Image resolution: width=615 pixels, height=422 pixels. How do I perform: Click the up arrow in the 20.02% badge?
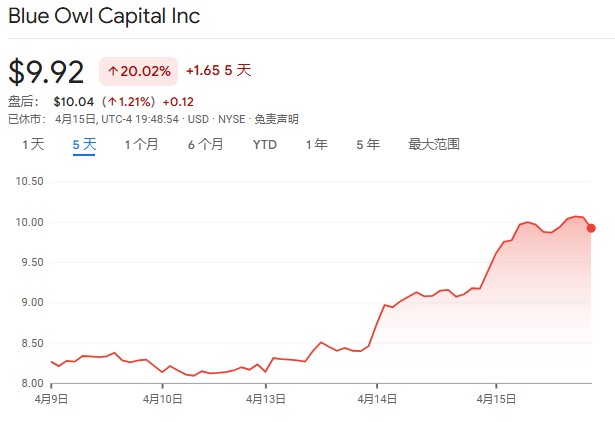(x=113, y=71)
